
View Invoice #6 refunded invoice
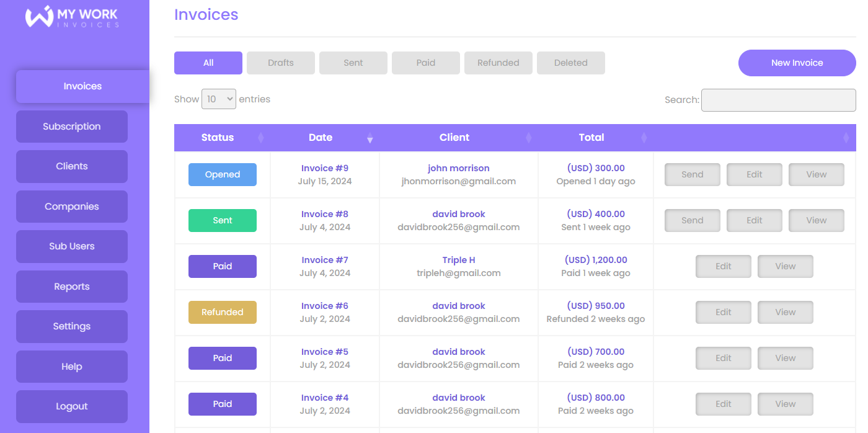785,313
